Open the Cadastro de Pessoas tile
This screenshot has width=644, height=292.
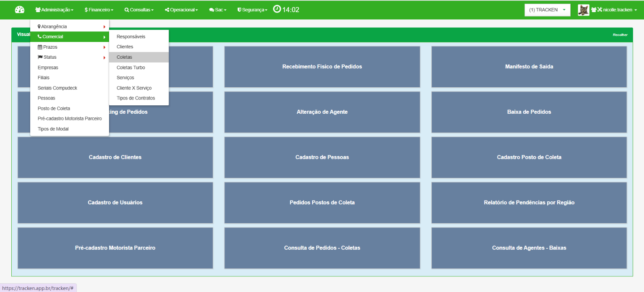(x=322, y=157)
